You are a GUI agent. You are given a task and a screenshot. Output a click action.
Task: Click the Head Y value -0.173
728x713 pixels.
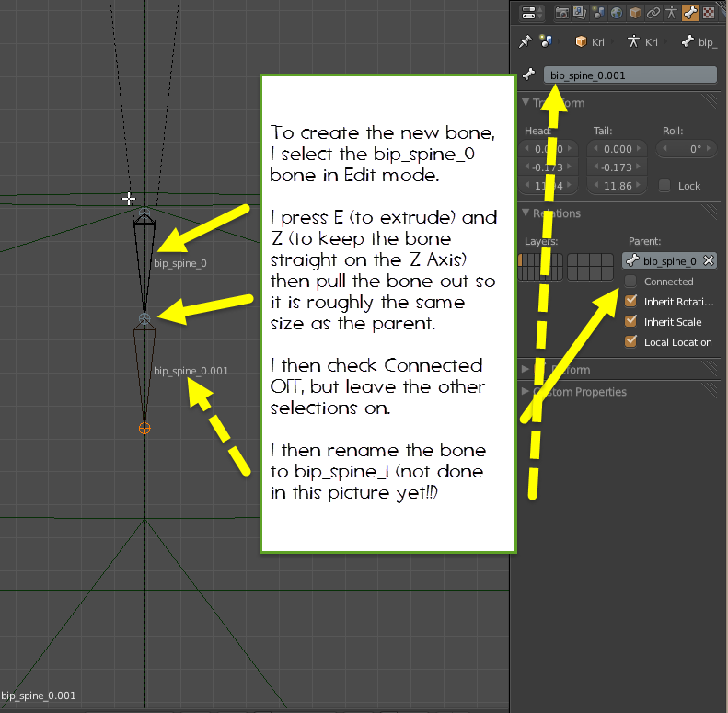[548, 167]
